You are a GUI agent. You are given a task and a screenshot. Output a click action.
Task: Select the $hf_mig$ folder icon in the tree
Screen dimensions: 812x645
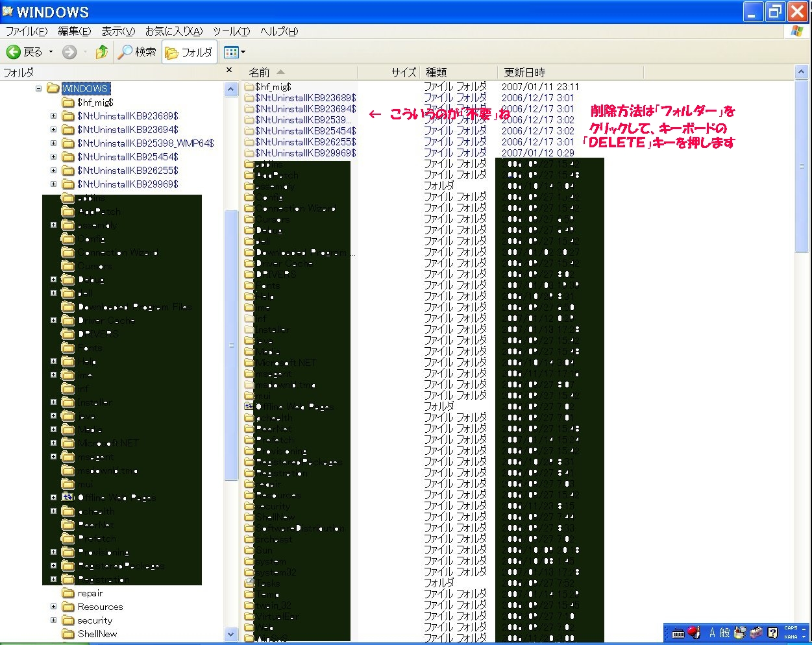[68, 103]
